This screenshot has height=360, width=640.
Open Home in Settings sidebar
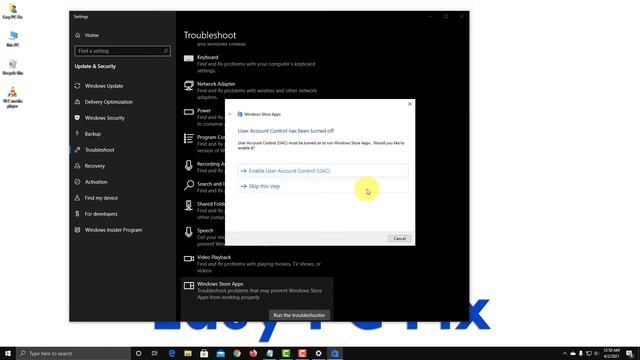(91, 36)
